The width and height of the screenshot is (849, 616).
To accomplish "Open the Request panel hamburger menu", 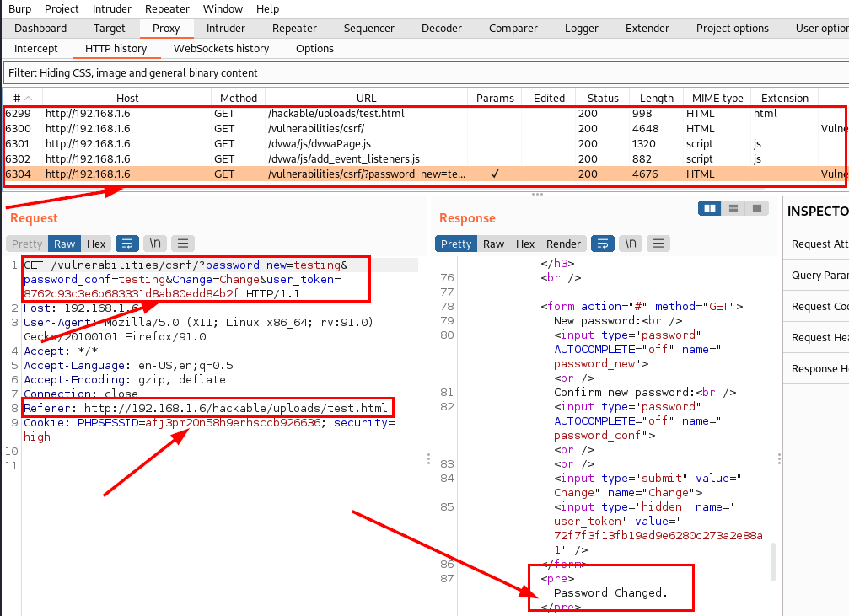I will [183, 244].
